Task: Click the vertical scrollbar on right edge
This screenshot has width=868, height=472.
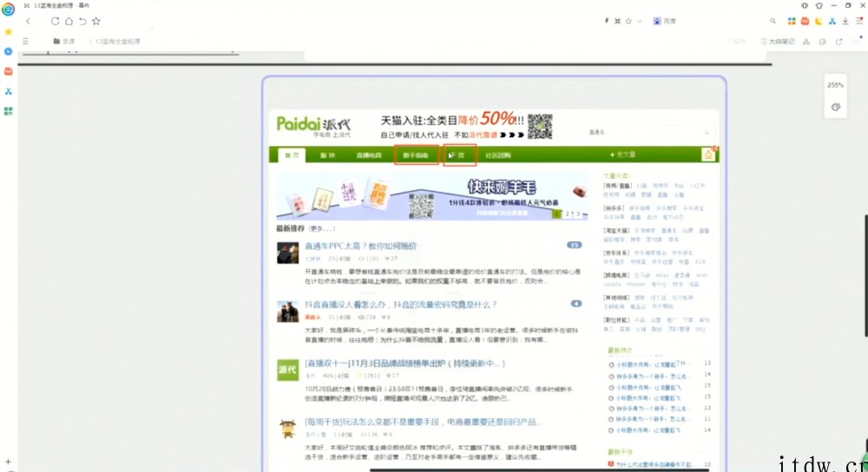Action: pyautogui.click(x=865, y=276)
